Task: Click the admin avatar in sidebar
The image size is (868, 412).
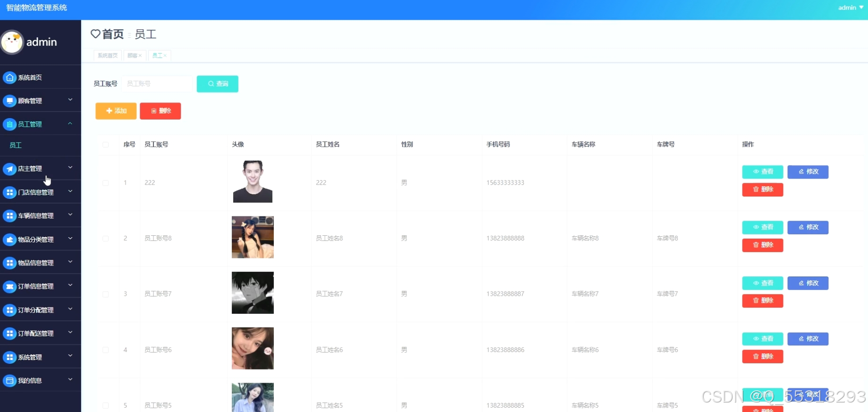Action: pos(12,42)
